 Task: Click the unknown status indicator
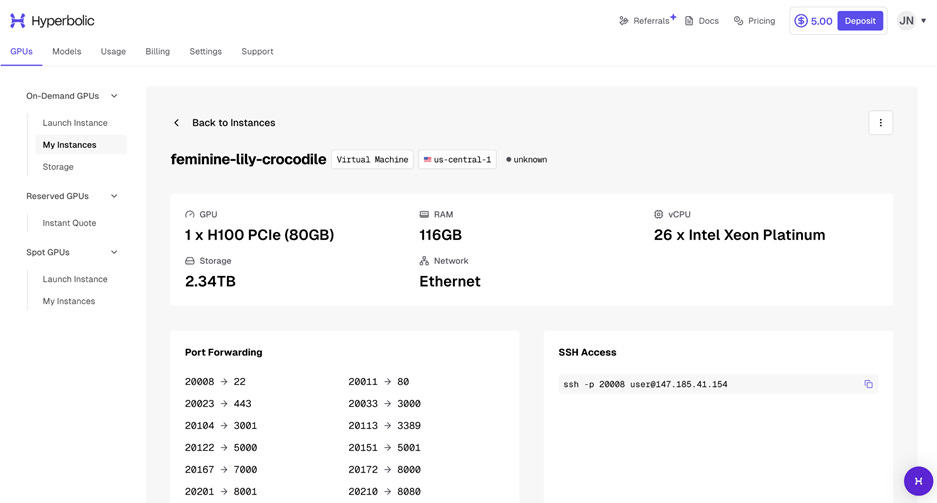pyautogui.click(x=526, y=160)
